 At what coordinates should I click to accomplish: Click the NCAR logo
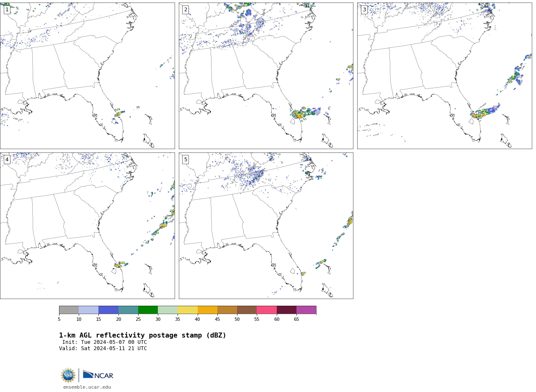pyautogui.click(x=98, y=375)
